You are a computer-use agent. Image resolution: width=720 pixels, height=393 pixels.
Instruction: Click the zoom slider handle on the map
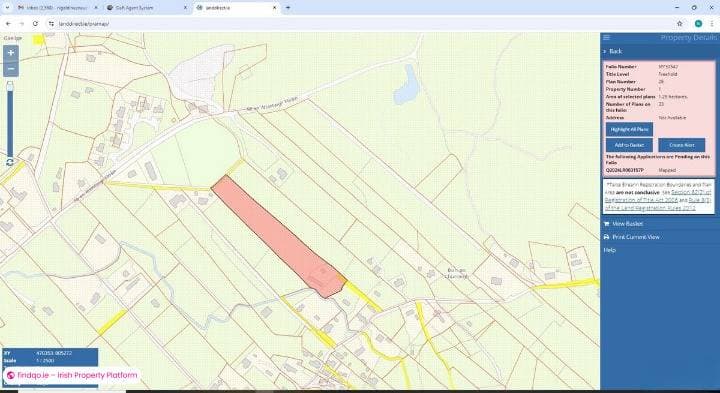click(x=10, y=86)
